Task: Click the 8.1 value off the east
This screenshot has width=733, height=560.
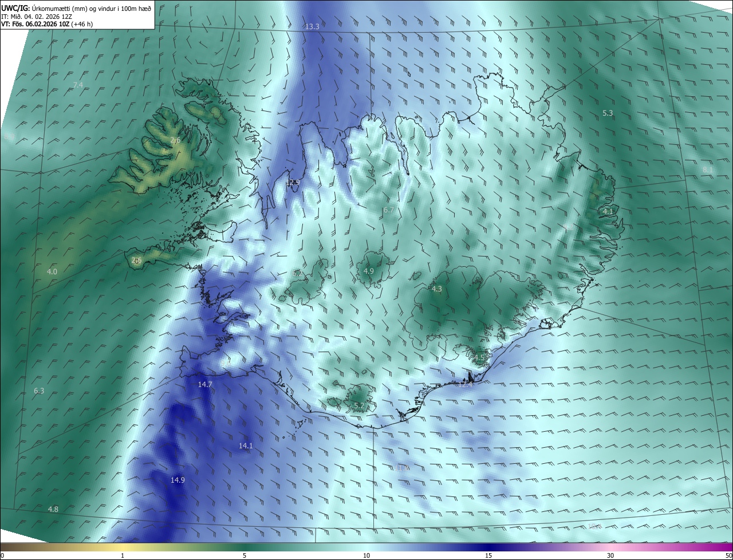Action: pyautogui.click(x=708, y=169)
